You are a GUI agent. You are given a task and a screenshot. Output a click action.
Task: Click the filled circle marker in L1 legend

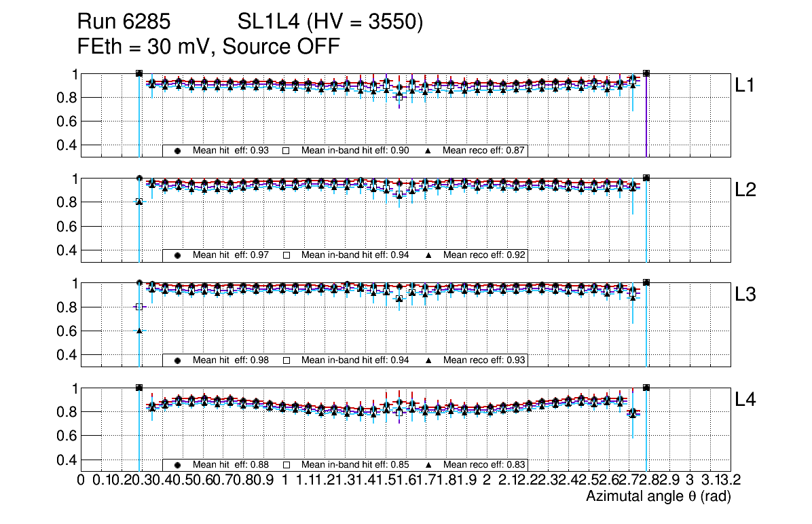click(x=177, y=151)
